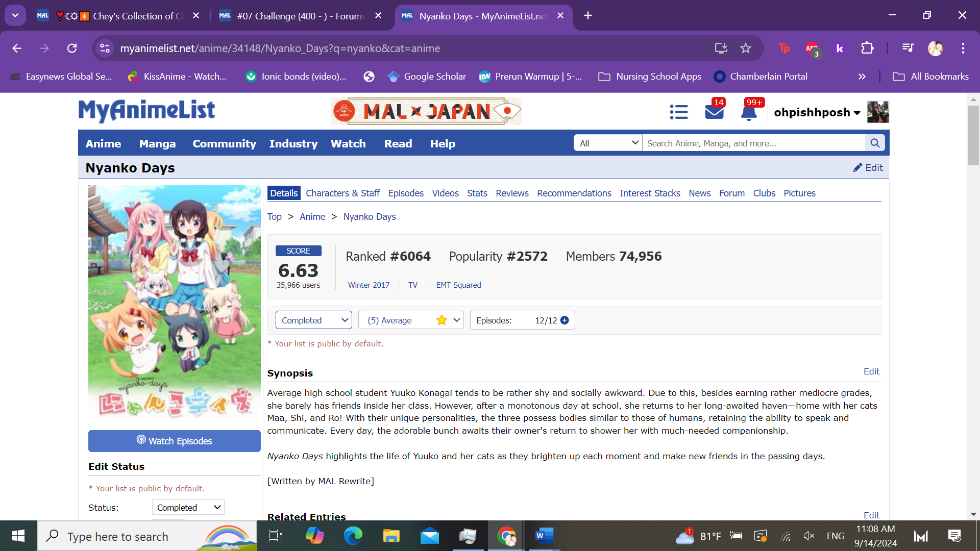Open the ohpishhposh profile menu
The image size is (980, 551).
click(816, 112)
